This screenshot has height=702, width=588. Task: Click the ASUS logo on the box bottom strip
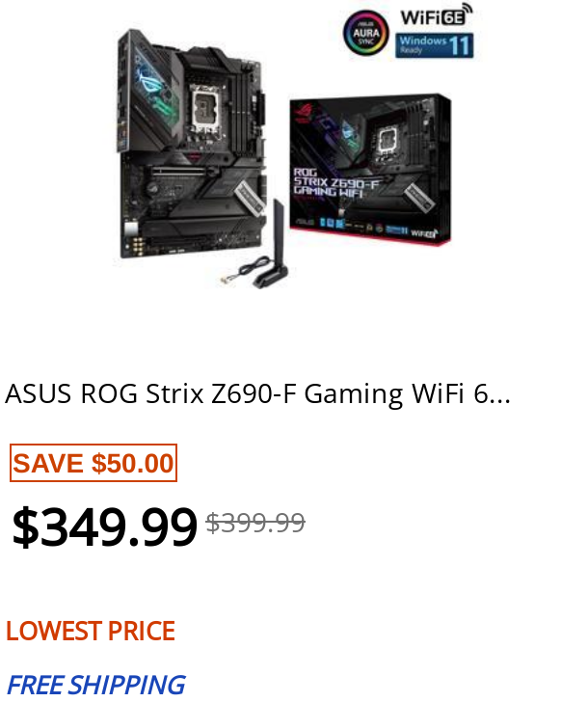pos(304,222)
